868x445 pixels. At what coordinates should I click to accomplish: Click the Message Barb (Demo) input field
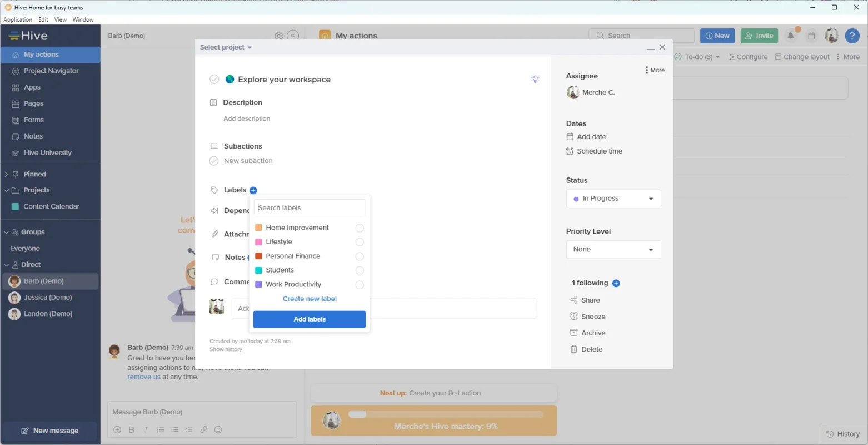tap(202, 412)
